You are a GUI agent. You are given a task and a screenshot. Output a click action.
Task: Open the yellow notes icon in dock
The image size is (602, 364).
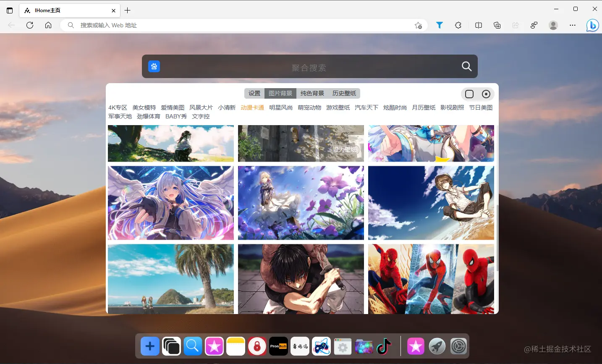(236, 346)
